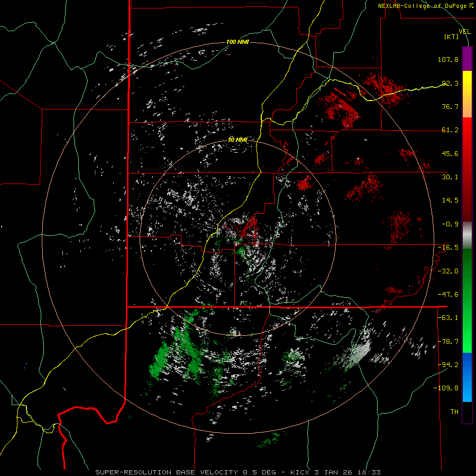
Task: Select the 92.3 velocity scale value
Action: pyautogui.click(x=450, y=83)
